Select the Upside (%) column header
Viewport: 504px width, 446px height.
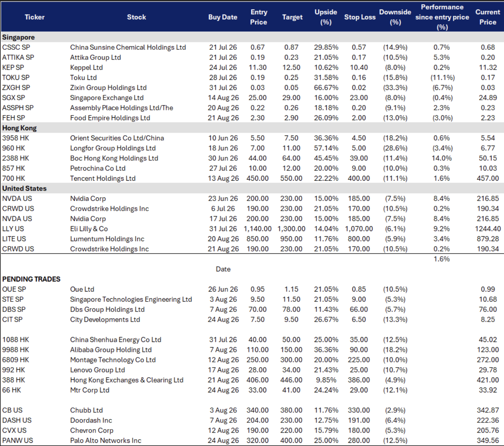326,17
